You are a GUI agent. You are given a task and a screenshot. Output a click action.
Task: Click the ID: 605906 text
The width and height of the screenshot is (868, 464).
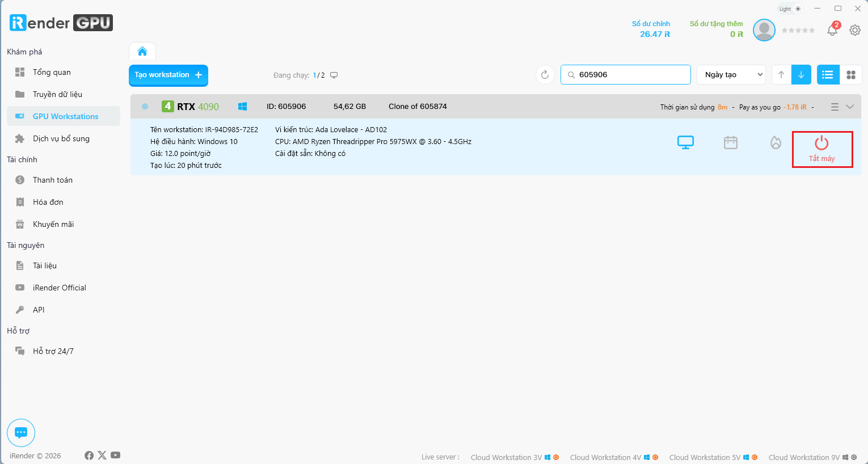click(286, 107)
